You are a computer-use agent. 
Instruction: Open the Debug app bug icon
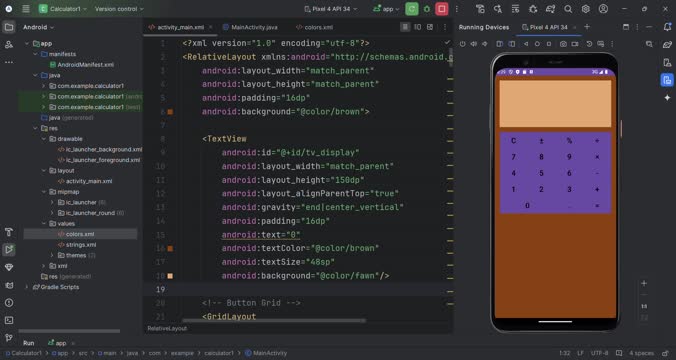(427, 9)
